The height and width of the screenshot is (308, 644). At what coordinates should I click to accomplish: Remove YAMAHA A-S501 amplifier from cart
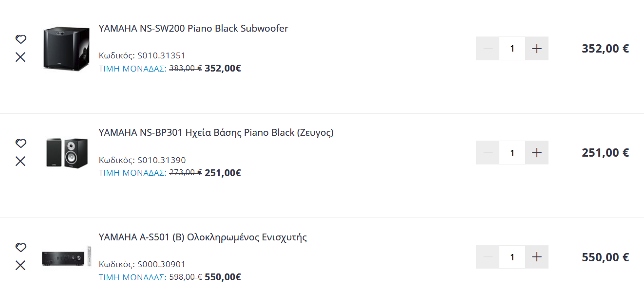pyautogui.click(x=20, y=265)
